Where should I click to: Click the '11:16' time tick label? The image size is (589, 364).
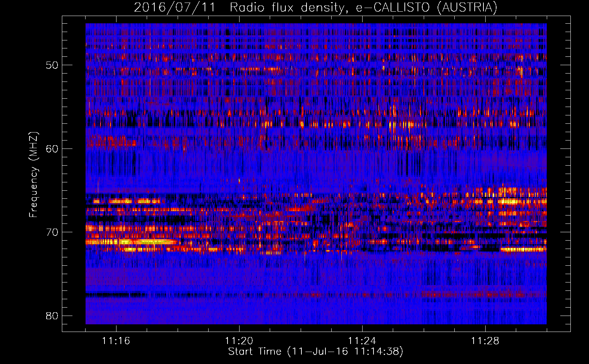click(116, 341)
